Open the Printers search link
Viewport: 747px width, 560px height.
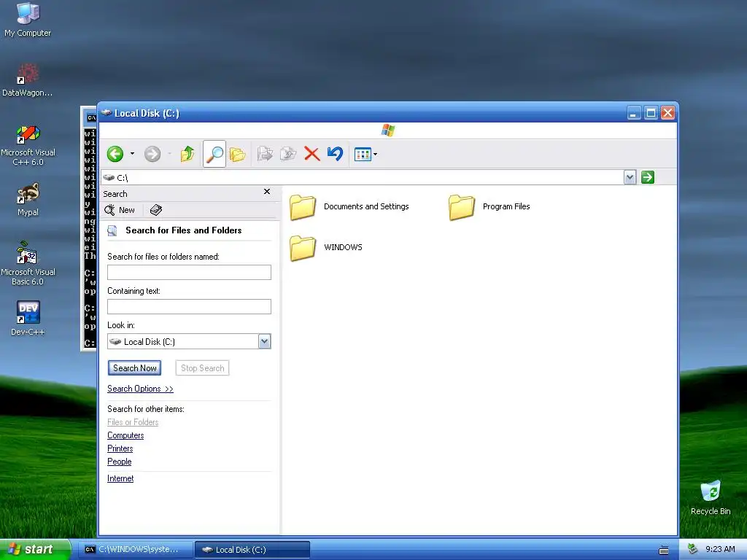point(120,448)
